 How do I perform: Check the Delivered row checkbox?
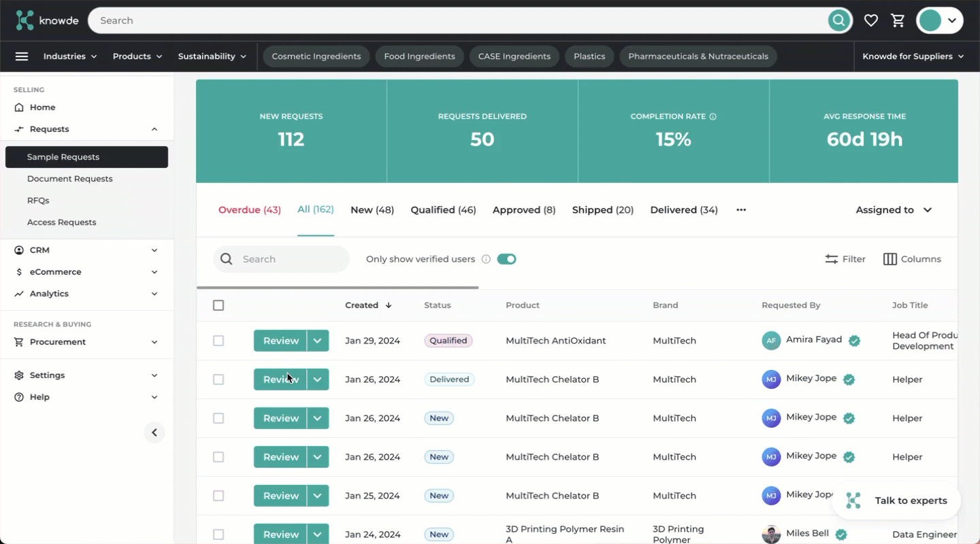tap(218, 379)
